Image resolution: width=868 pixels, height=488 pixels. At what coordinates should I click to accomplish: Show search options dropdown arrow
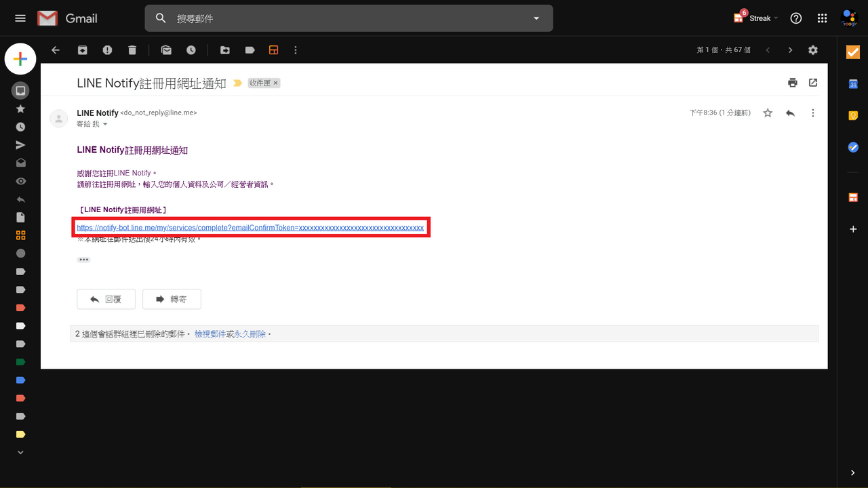click(x=536, y=18)
